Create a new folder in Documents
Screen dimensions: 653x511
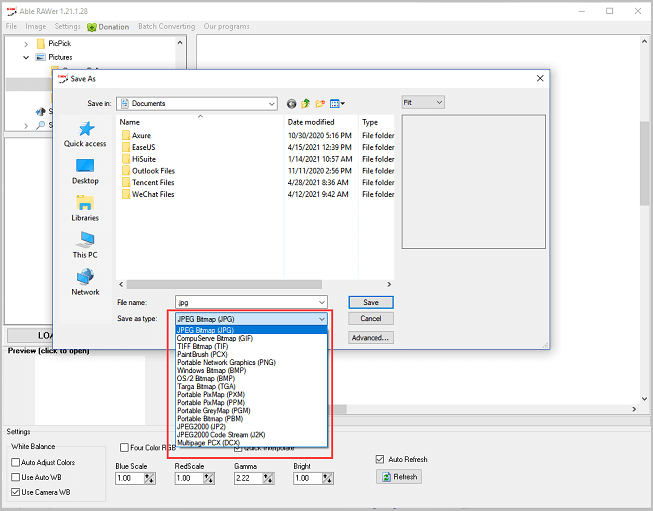[x=321, y=103]
